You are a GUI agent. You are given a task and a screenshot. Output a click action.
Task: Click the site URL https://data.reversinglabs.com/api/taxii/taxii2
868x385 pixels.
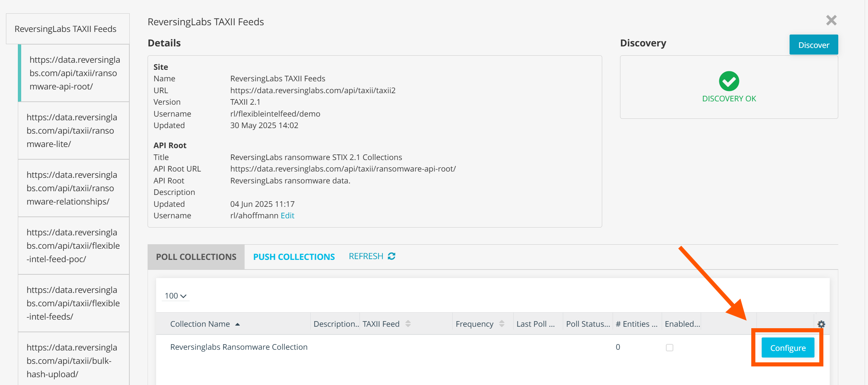click(x=313, y=90)
